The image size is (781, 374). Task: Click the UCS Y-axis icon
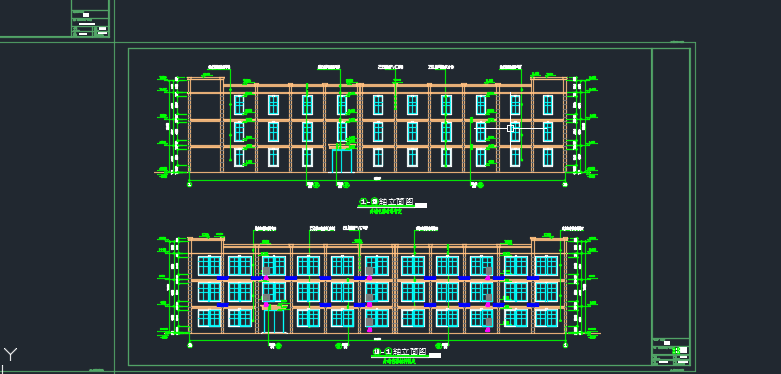[10, 355]
